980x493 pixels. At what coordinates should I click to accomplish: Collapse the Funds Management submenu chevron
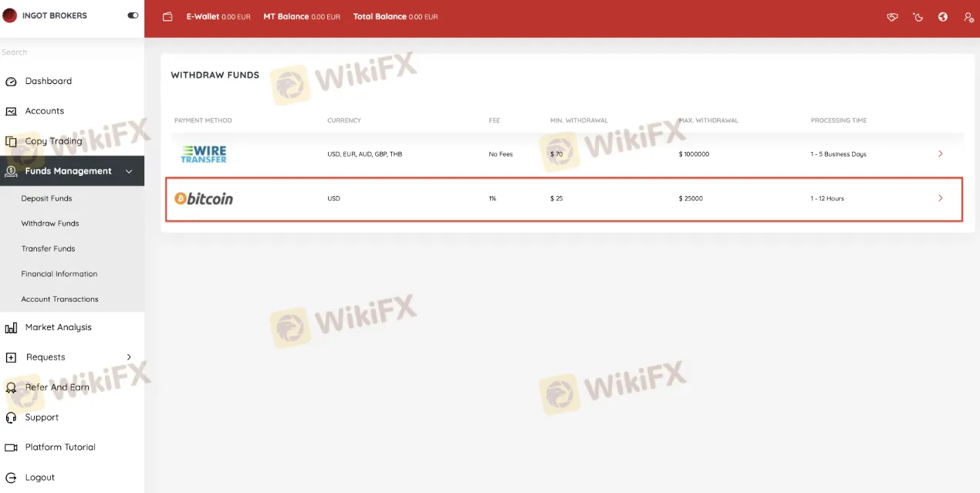(129, 171)
